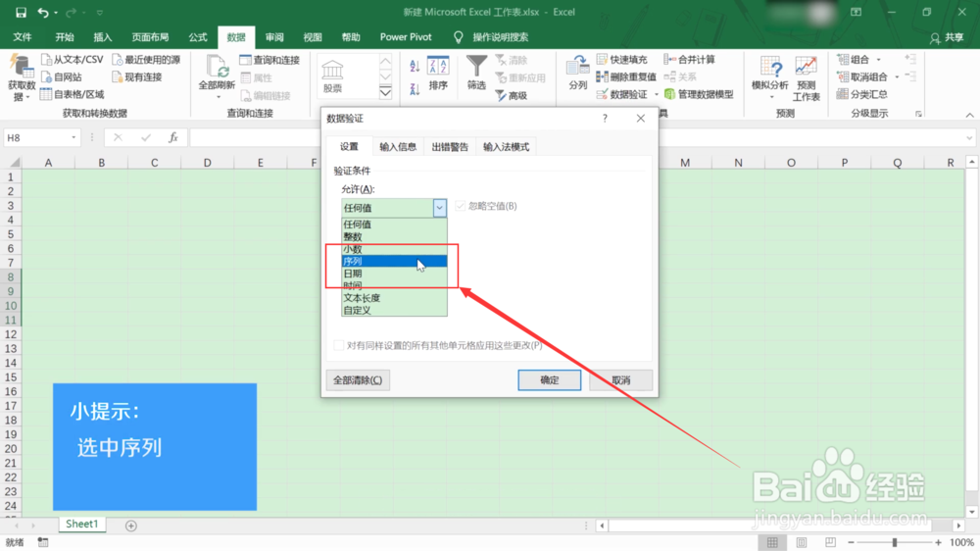Click the insert function fx icon
This screenshot has height=551, width=980.
tap(173, 137)
